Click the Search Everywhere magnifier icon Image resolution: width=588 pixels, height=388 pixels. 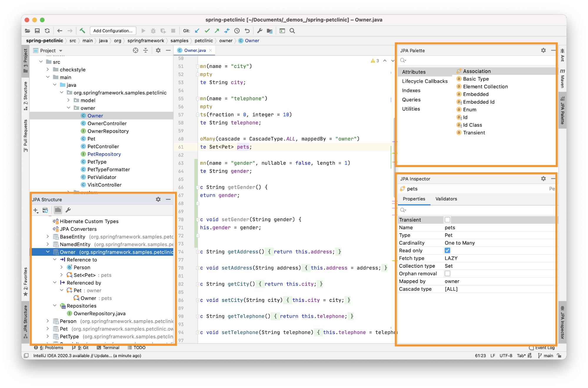tap(292, 31)
